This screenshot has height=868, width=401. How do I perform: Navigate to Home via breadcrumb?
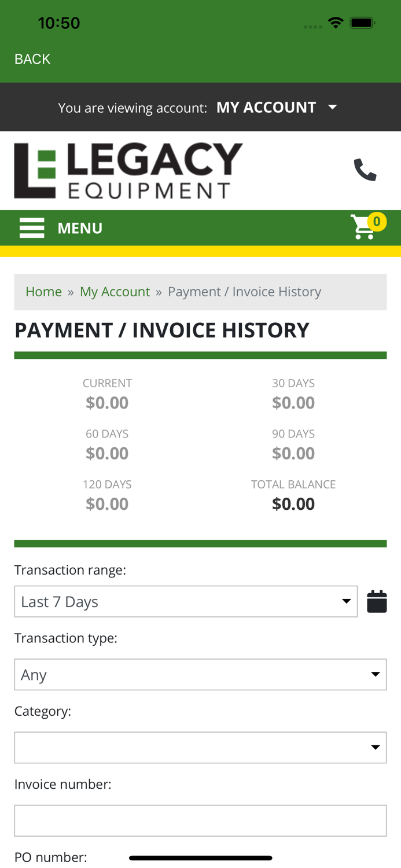pyautogui.click(x=43, y=291)
